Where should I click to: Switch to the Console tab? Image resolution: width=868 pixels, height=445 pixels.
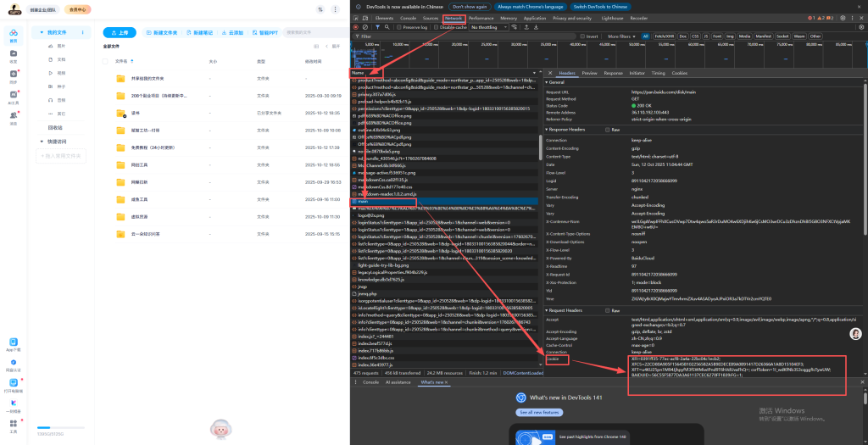point(408,17)
